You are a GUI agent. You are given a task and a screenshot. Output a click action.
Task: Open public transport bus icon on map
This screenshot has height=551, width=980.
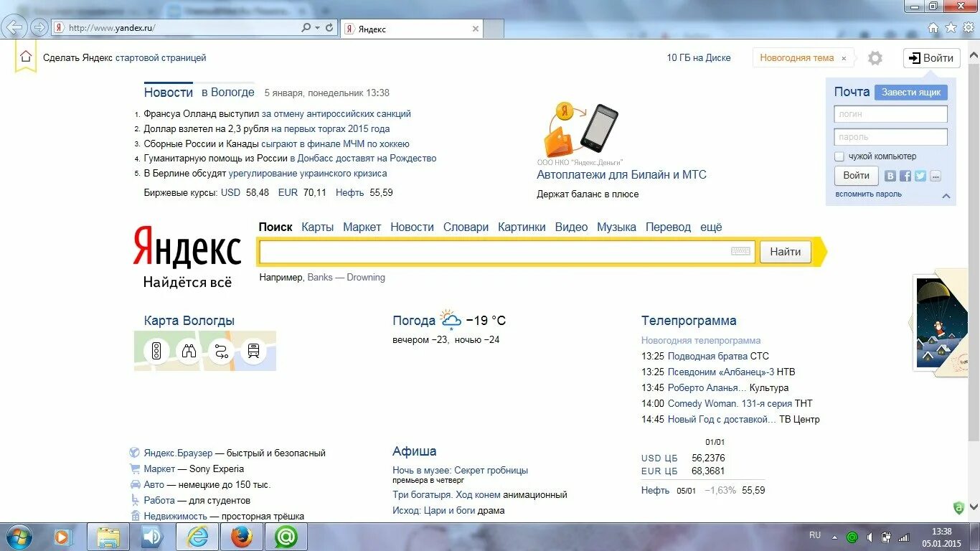click(253, 351)
